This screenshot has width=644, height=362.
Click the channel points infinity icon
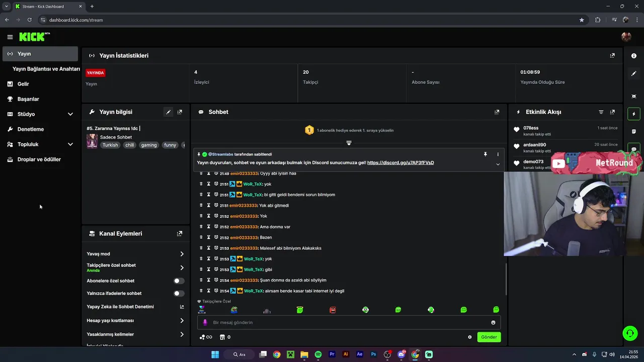(206, 337)
